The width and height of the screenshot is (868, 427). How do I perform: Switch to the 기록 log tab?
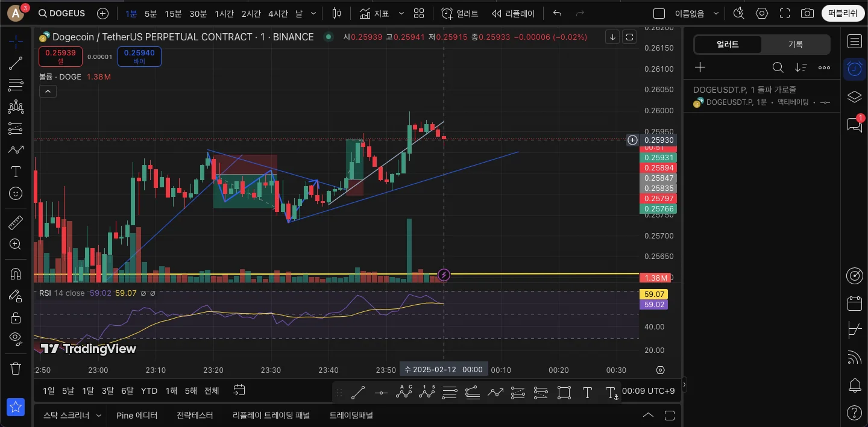coord(796,44)
